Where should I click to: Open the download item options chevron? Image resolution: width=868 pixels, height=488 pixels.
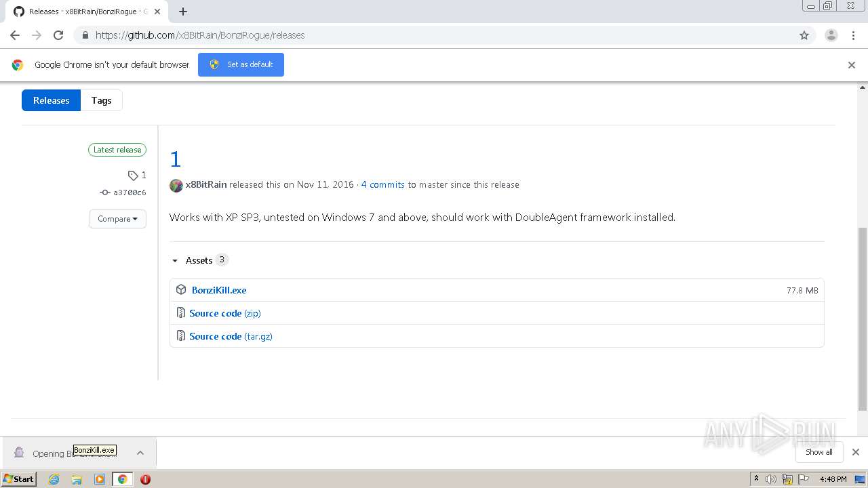pyautogui.click(x=140, y=453)
